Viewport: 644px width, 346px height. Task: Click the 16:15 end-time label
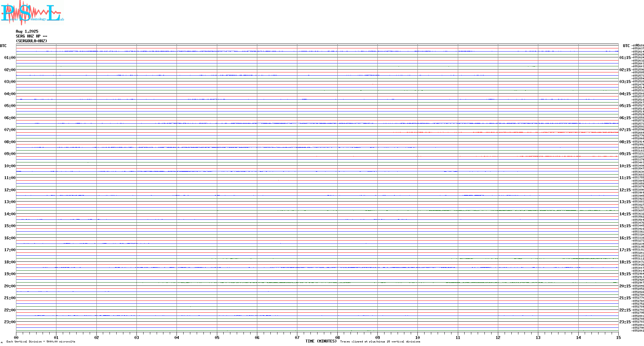pos(625,238)
